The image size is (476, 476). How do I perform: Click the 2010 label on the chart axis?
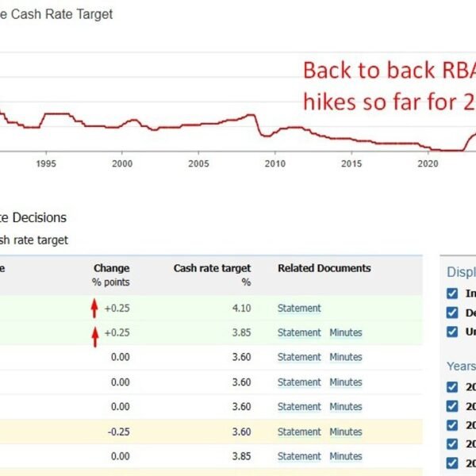pos(275,163)
